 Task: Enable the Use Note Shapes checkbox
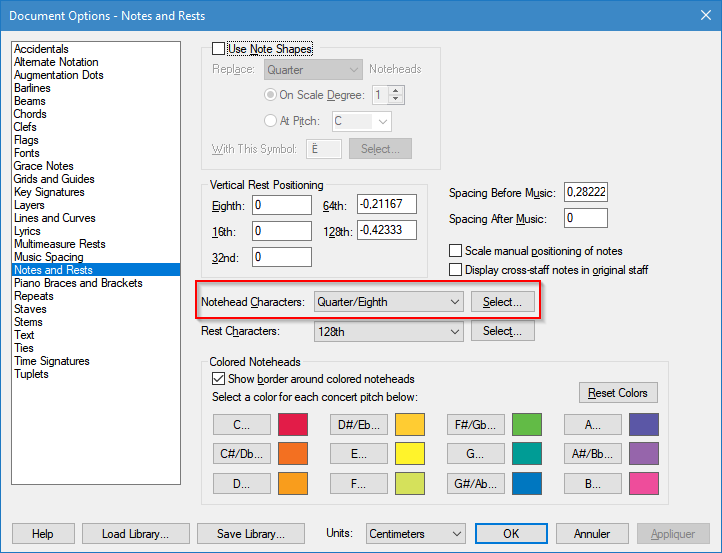pos(219,49)
